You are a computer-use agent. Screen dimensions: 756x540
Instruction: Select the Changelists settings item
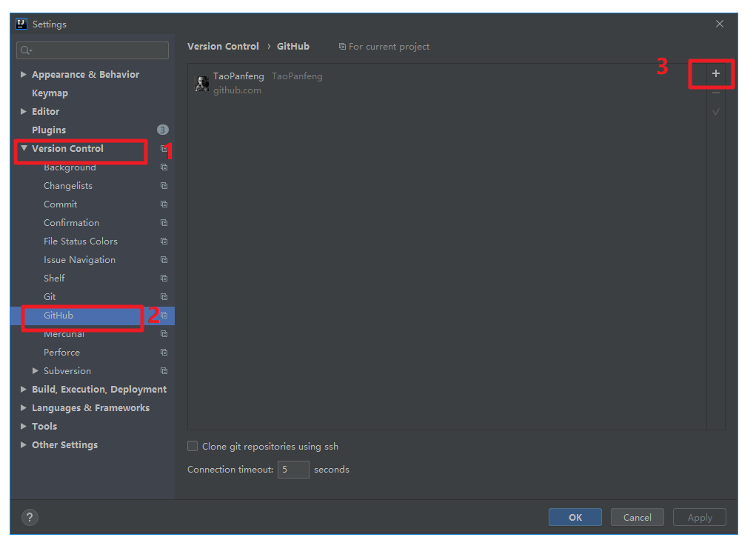tap(68, 186)
